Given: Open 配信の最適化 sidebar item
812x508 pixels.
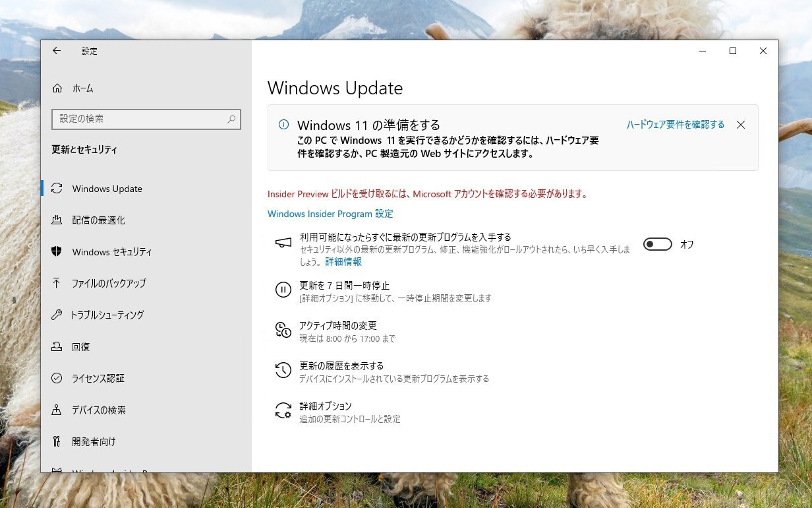Looking at the screenshot, I should tap(145, 220).
